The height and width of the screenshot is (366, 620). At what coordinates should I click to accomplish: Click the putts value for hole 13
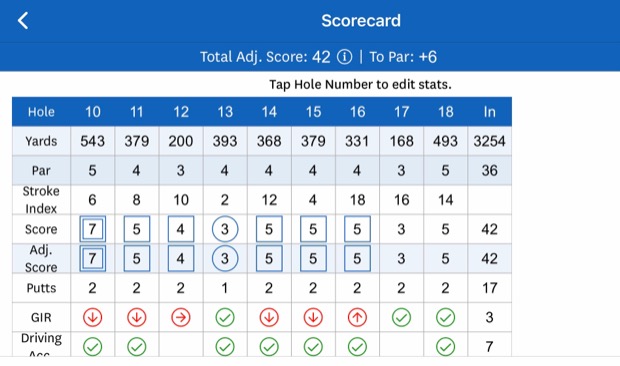pyautogui.click(x=225, y=288)
